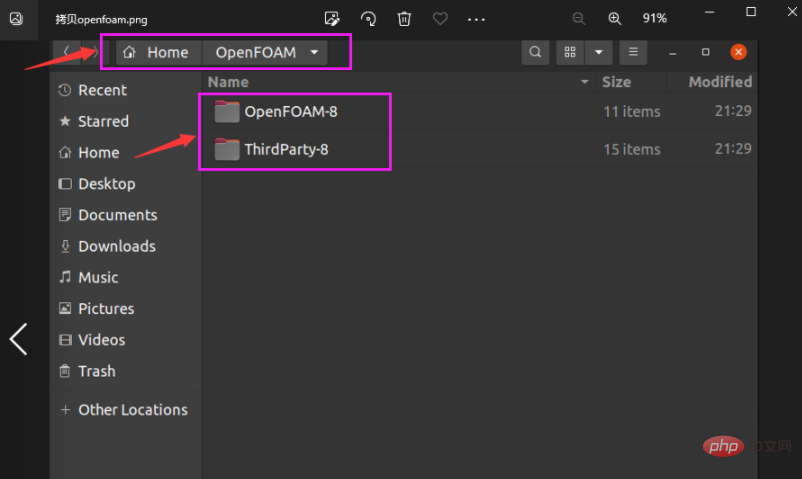Click the search icon in Files
The width and height of the screenshot is (802, 479).
click(x=535, y=52)
